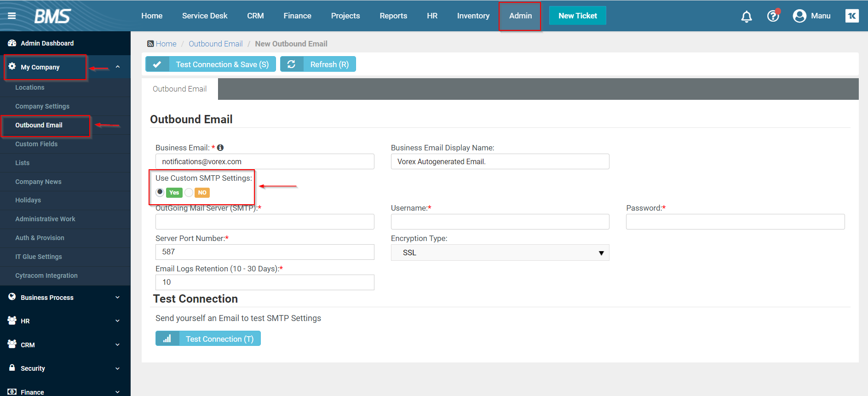Click the CRM people icon in sidebar

pyautogui.click(x=12, y=344)
